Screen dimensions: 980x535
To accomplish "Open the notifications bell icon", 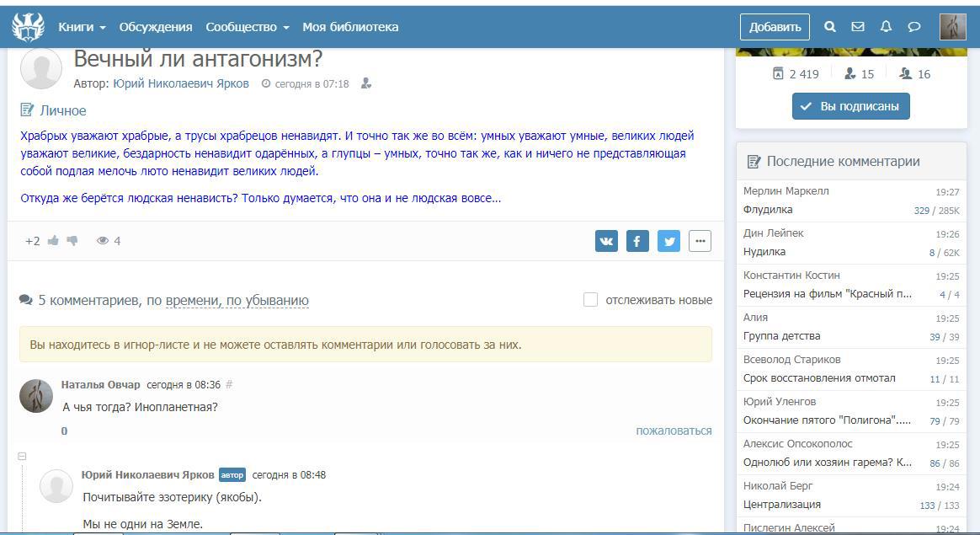I will [x=886, y=27].
